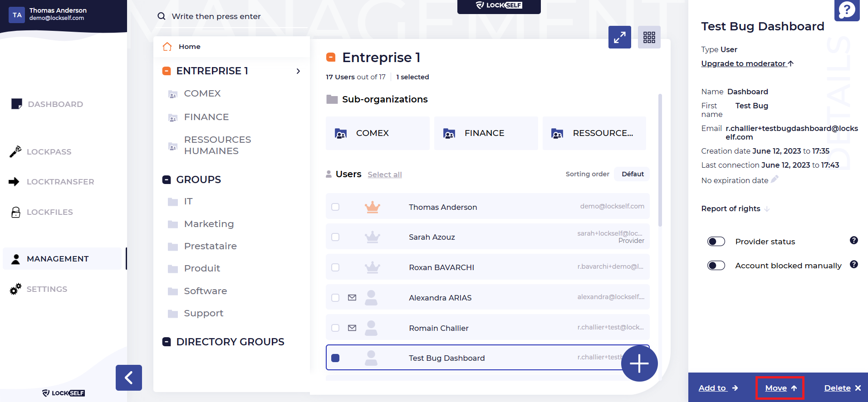Screen dimensions: 868x402
Task: Open Account blocked manually help icon
Action: coord(854,264)
